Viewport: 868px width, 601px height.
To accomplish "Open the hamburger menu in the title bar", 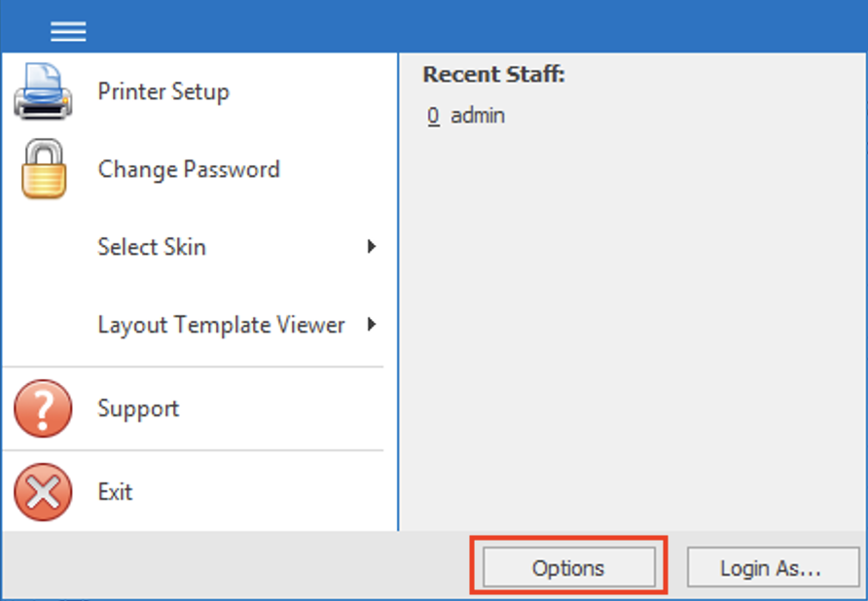I will 67,30.
